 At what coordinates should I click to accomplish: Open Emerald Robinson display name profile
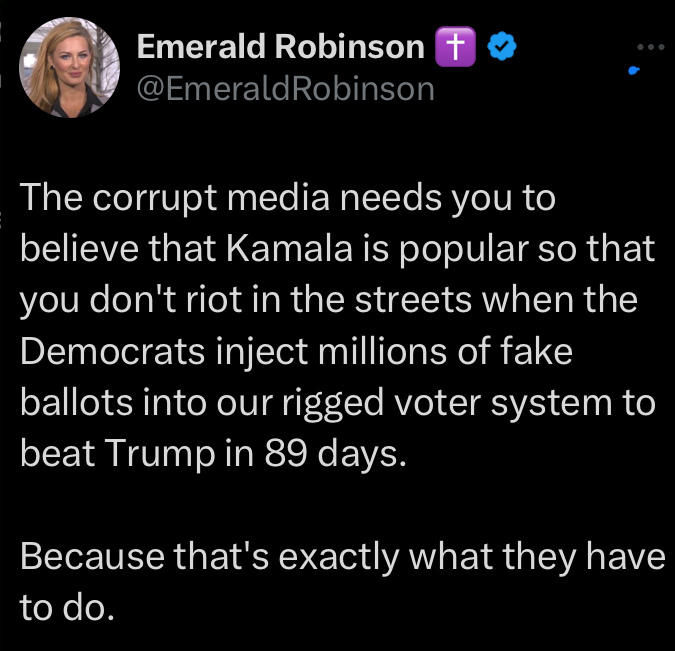(279, 46)
